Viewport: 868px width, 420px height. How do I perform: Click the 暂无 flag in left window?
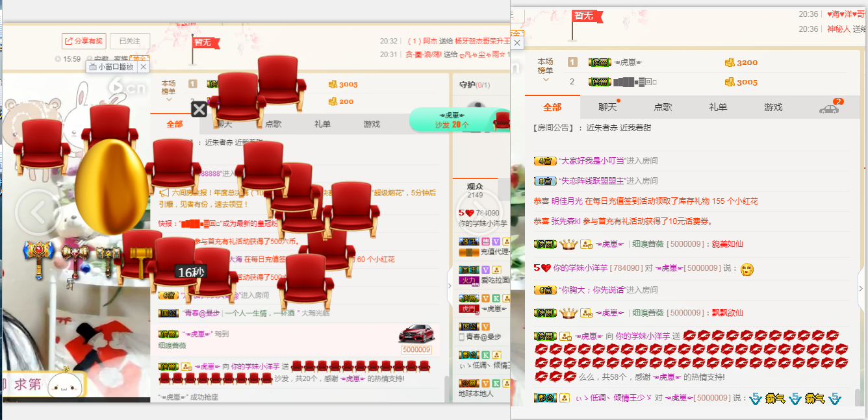pos(206,43)
